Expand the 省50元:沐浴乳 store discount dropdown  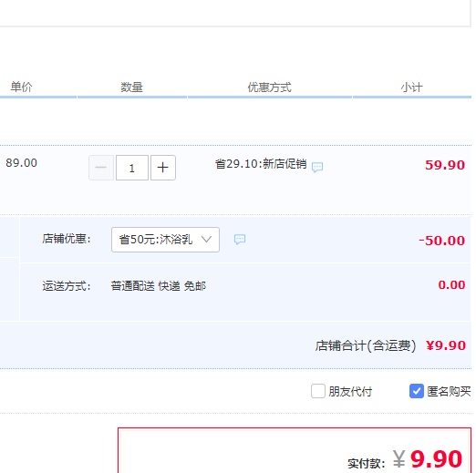pos(165,240)
